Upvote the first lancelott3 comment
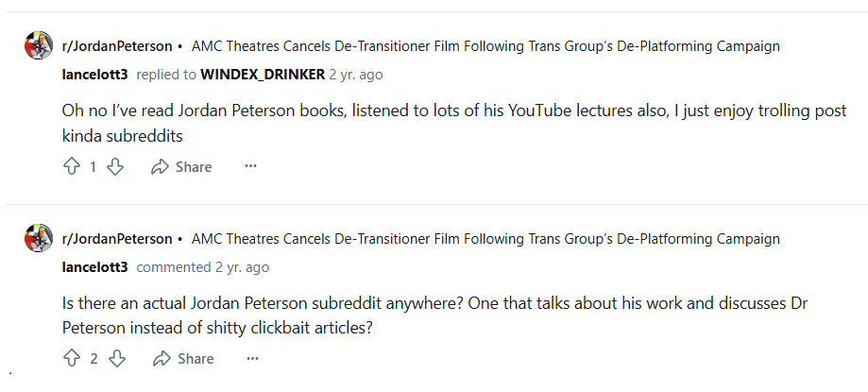The image size is (868, 392). pyautogui.click(x=72, y=166)
